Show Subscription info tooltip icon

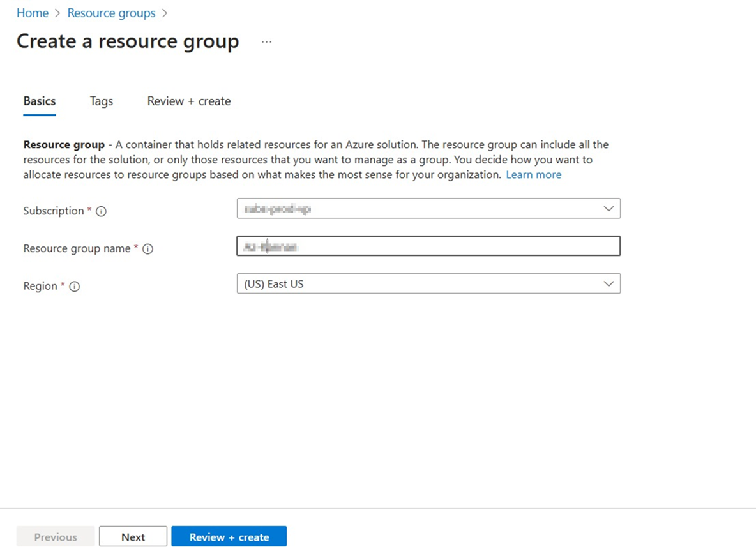(x=102, y=211)
